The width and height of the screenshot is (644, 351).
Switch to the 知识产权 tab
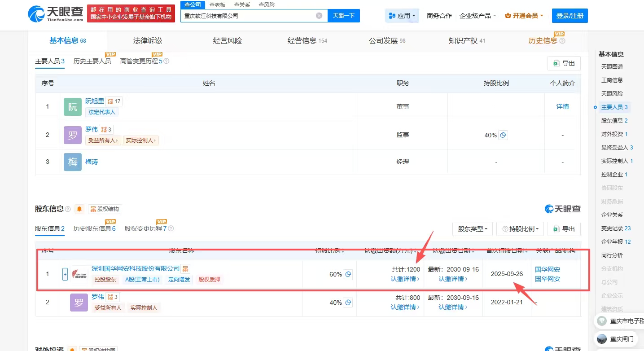pyautogui.click(x=467, y=41)
